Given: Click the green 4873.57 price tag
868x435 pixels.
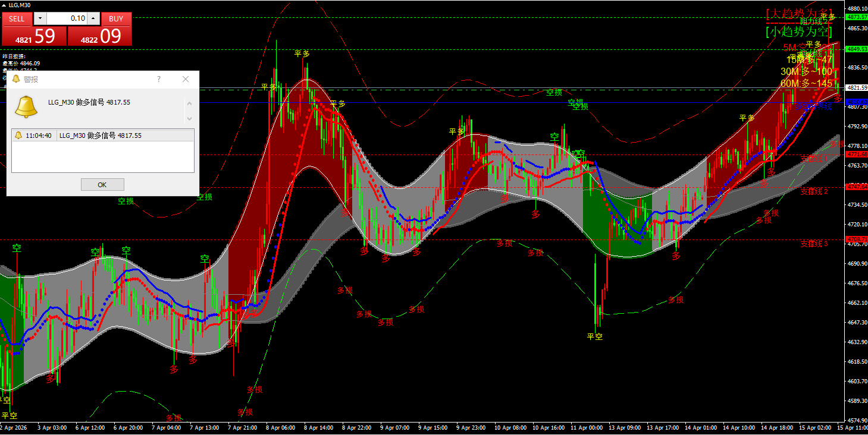Looking at the screenshot, I should pos(857,18).
